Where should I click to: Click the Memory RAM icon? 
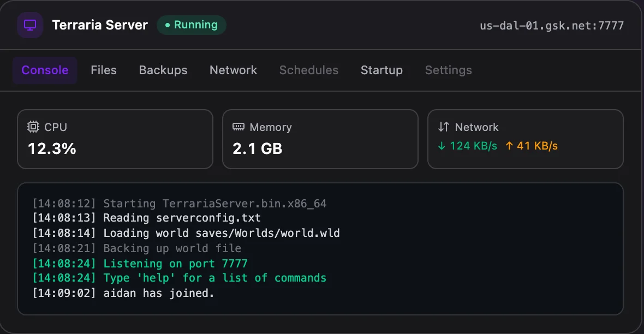pyautogui.click(x=238, y=127)
